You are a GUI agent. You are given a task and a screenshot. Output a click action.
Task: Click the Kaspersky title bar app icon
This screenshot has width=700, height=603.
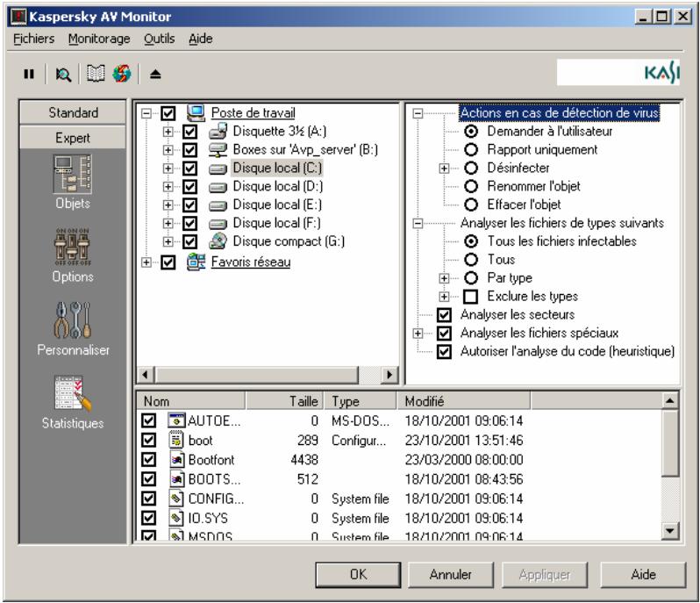coord(18,17)
